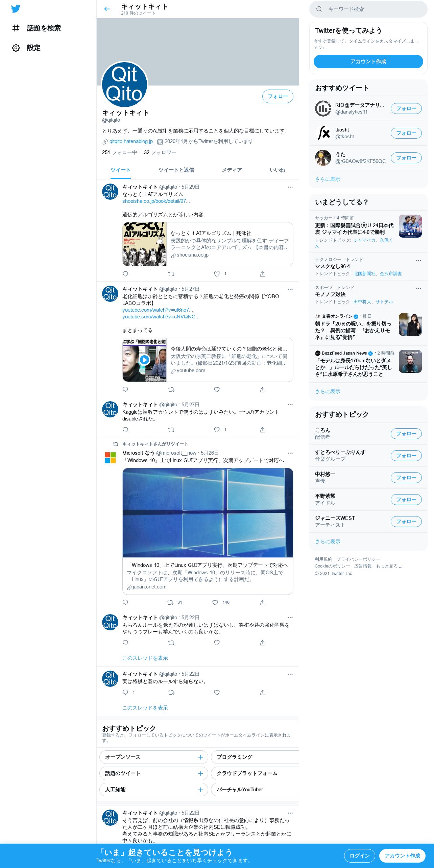Image resolution: width=434 pixels, height=868 pixels.
Task: Switch to the メディア tab
Action: (x=232, y=170)
